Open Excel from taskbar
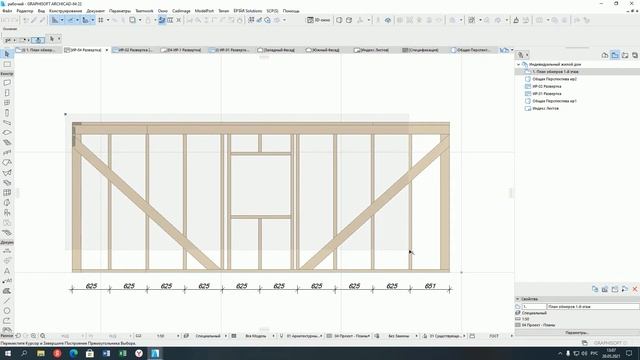This screenshot has width=640, height=360. click(x=122, y=353)
